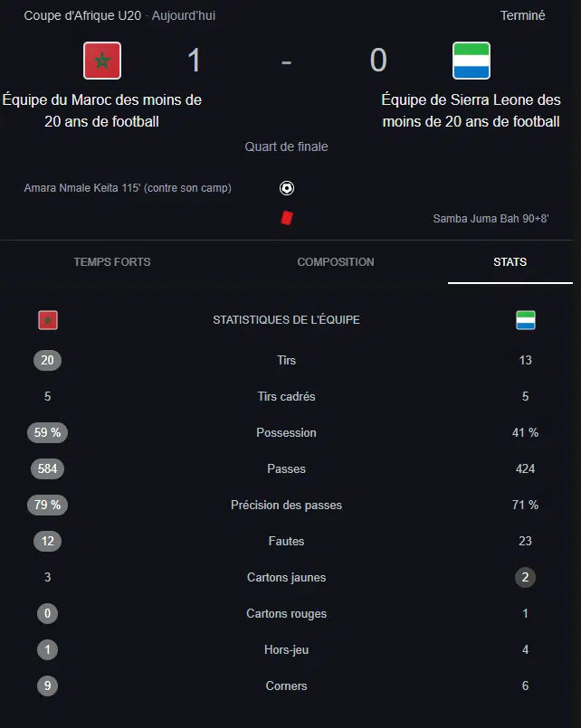Click the Morocco flag above the statistics column
Screen dimensions: 581x728
(x=47, y=319)
